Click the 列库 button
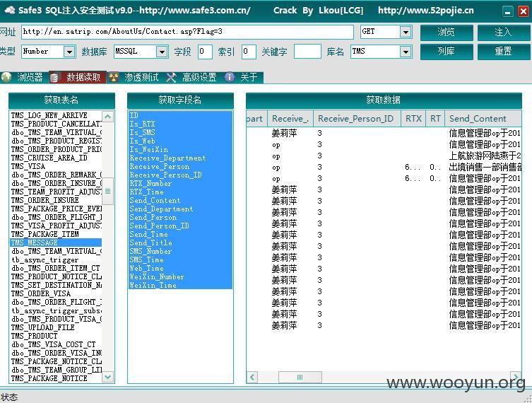This screenshot has height=403, width=532. click(447, 52)
